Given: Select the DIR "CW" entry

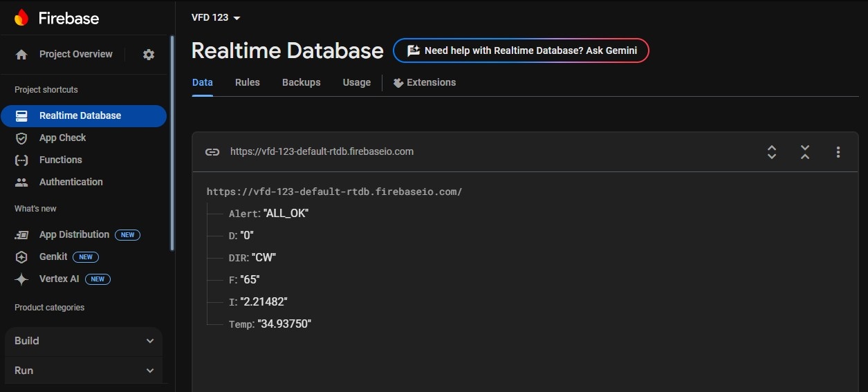Looking at the screenshot, I should click(252, 258).
